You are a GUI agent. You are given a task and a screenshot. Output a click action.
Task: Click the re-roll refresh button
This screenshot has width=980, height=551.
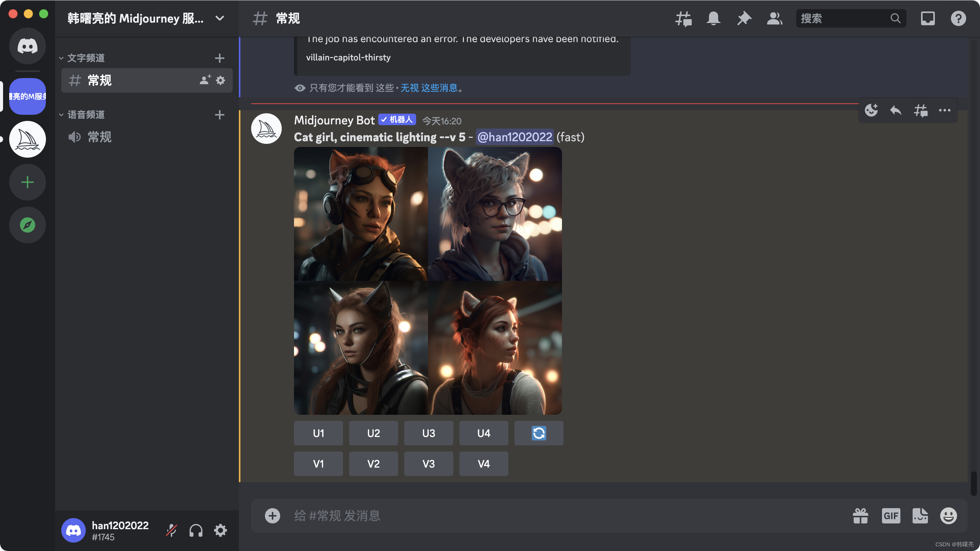[539, 433]
